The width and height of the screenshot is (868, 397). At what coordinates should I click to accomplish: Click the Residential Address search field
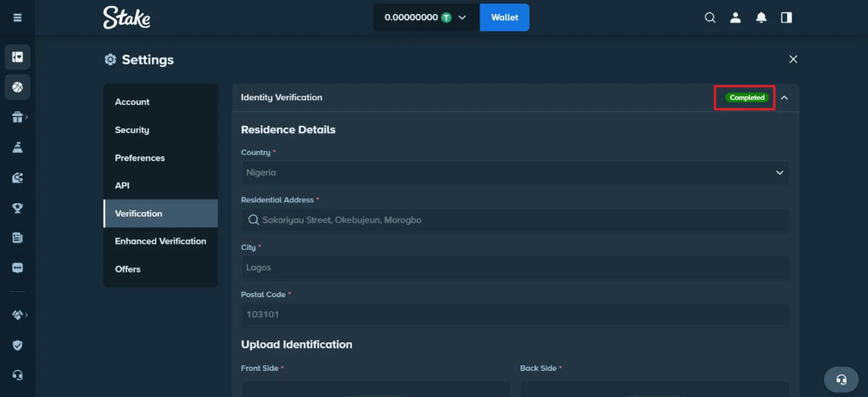pos(515,220)
